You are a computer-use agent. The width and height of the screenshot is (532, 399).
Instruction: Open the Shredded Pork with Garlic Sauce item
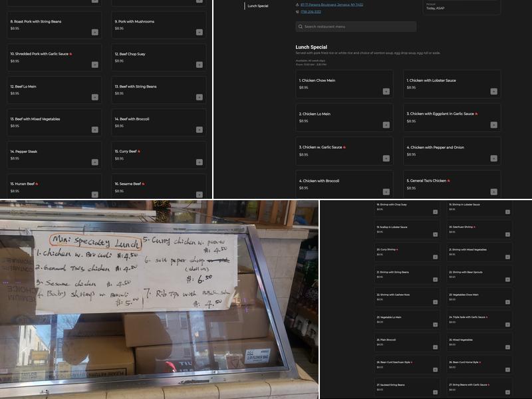click(x=55, y=57)
